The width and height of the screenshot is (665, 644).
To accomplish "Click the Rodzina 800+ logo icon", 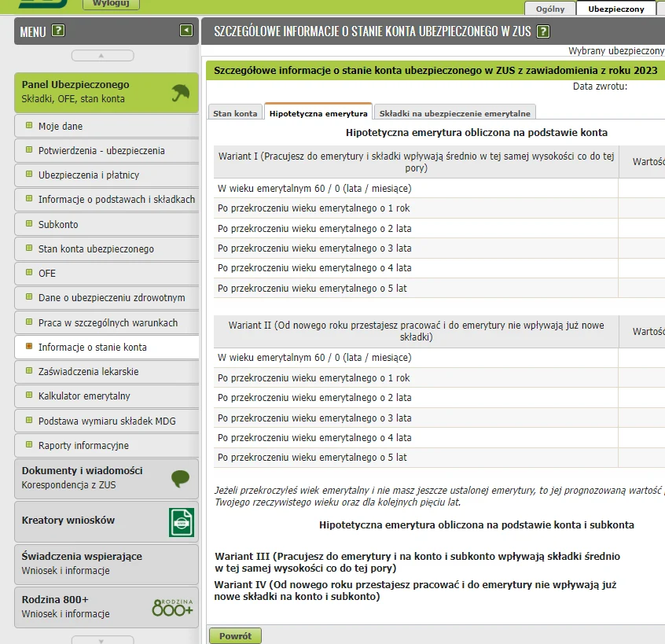I will click(x=172, y=606).
